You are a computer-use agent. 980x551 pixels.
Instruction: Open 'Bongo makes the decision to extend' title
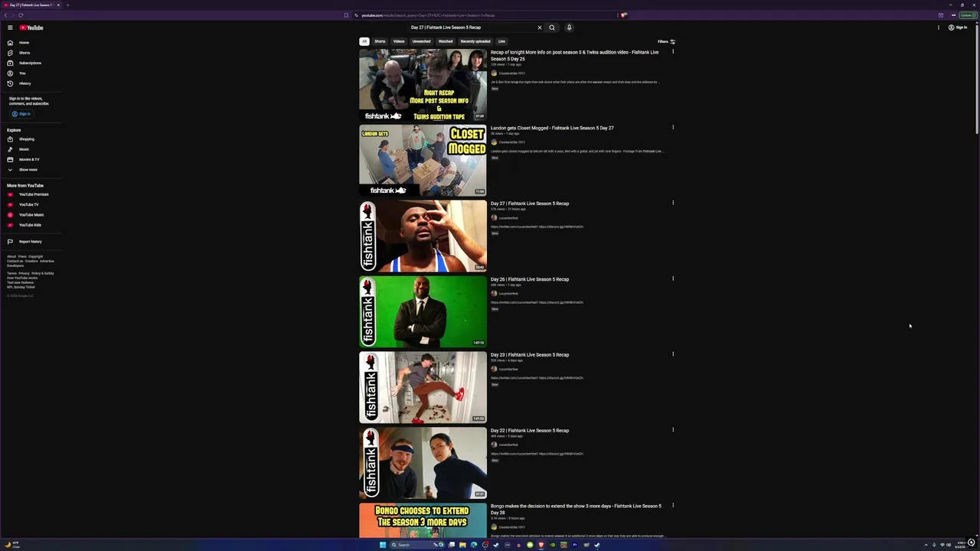(x=576, y=509)
